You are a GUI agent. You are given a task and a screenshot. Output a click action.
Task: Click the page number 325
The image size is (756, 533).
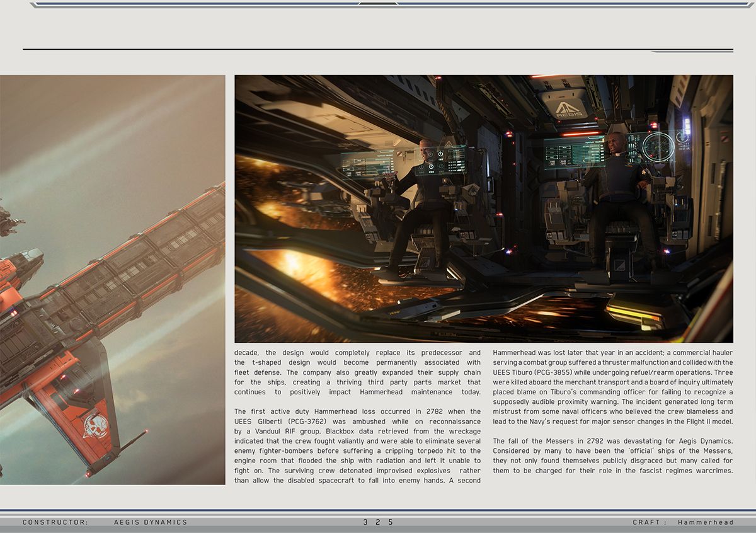coord(378,522)
